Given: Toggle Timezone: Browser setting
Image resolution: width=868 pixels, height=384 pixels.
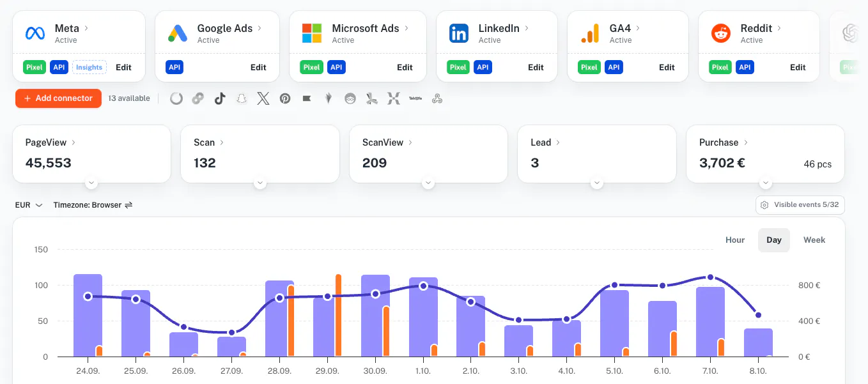Looking at the screenshot, I should (x=93, y=205).
